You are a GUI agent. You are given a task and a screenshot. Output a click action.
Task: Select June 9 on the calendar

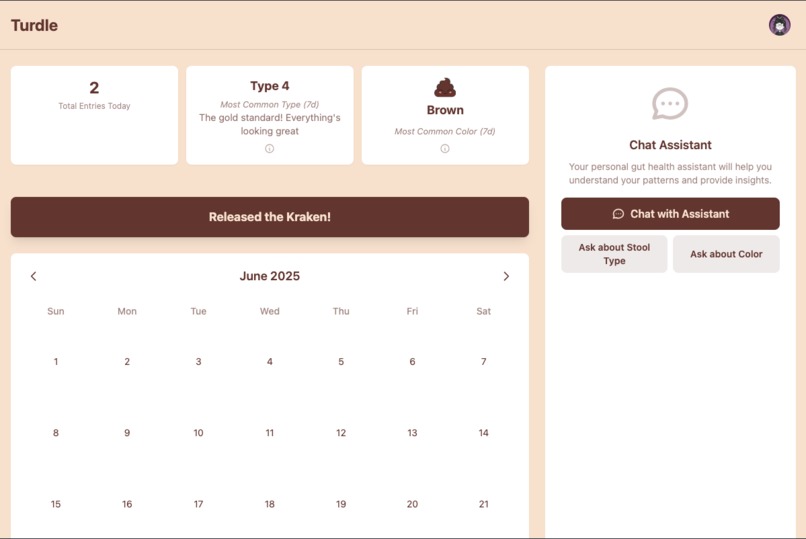pos(127,433)
